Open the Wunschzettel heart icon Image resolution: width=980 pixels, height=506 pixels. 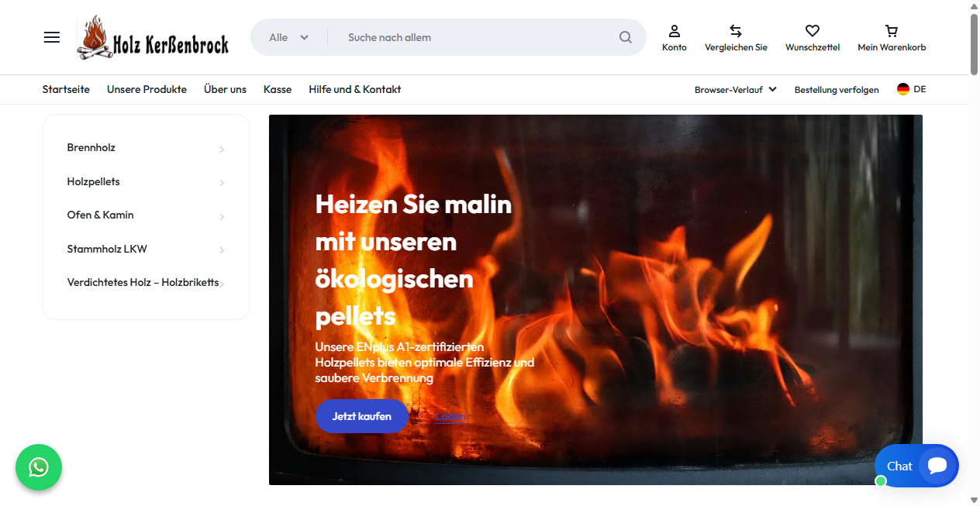[812, 32]
